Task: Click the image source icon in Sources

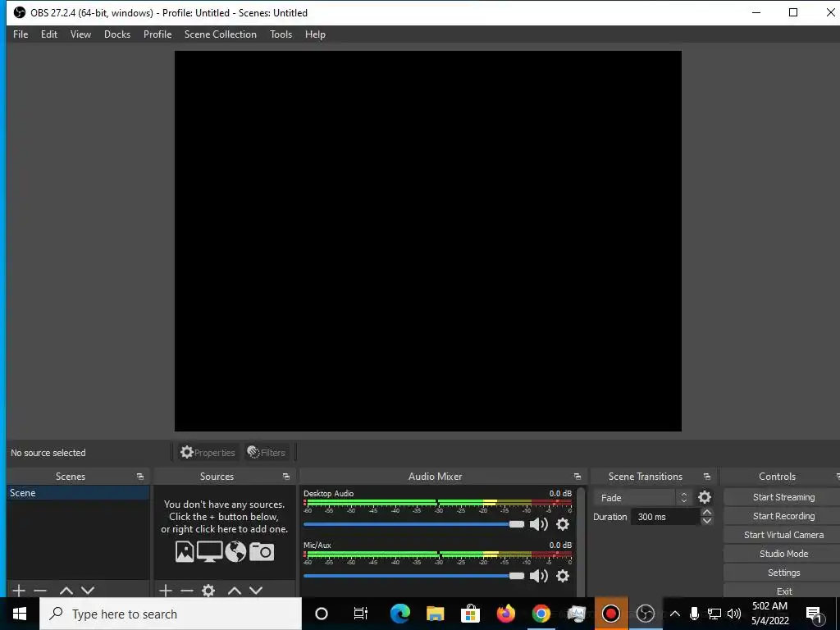Action: coord(185,551)
